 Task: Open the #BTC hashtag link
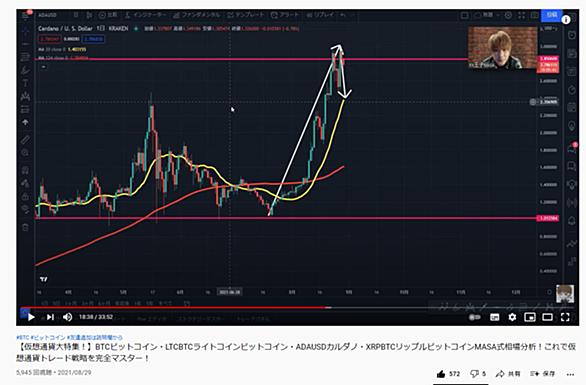pos(22,338)
